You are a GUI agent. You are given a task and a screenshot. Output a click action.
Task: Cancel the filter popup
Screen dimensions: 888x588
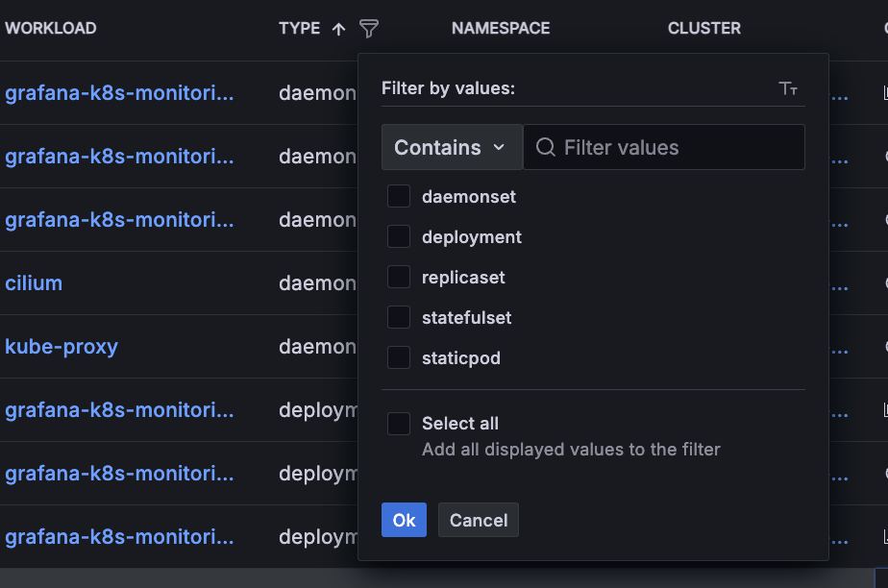coord(479,520)
